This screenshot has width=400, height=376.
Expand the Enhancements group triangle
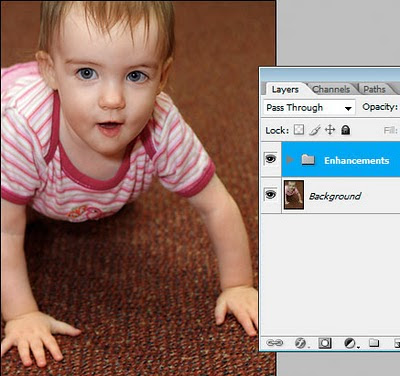click(x=290, y=160)
